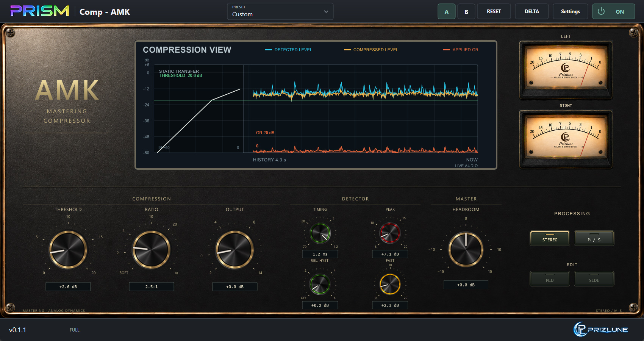This screenshot has height=341, width=644.
Task: Enable MID edit mode
Action: click(x=550, y=279)
